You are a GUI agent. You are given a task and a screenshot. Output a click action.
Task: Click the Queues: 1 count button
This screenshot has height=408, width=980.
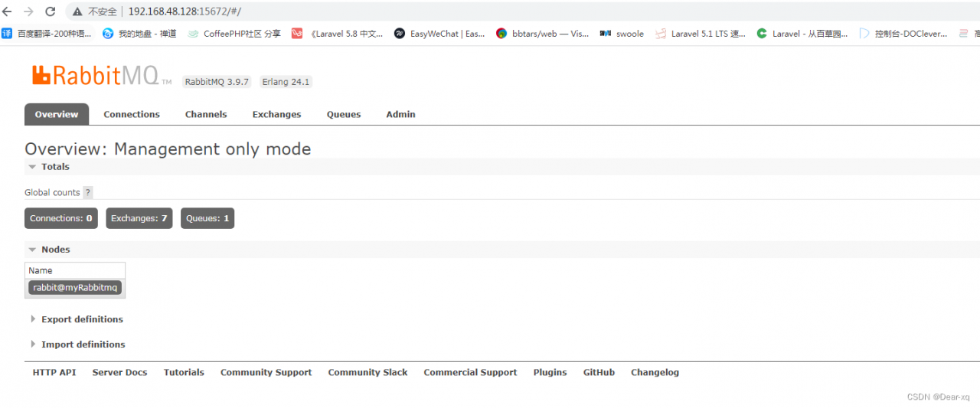(207, 218)
